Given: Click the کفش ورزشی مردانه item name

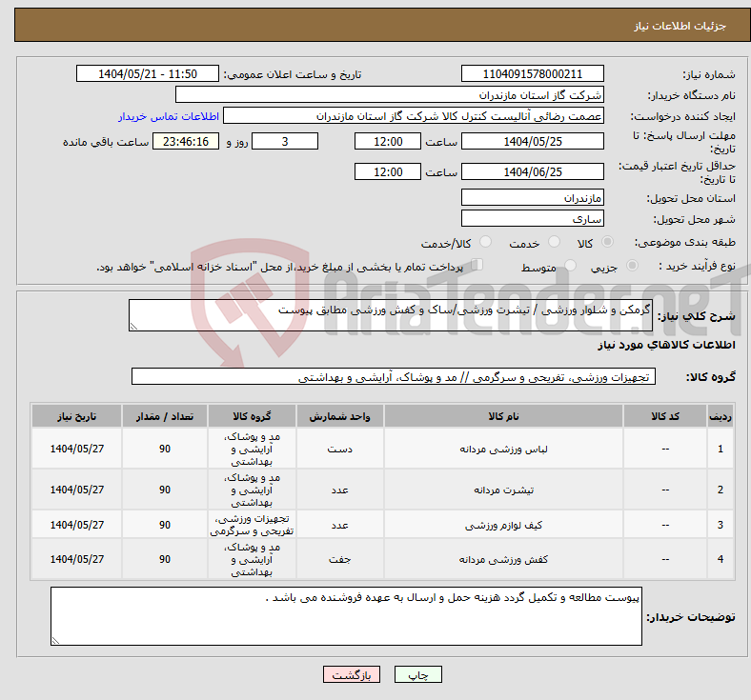Looking at the screenshot, I should click(503, 559).
